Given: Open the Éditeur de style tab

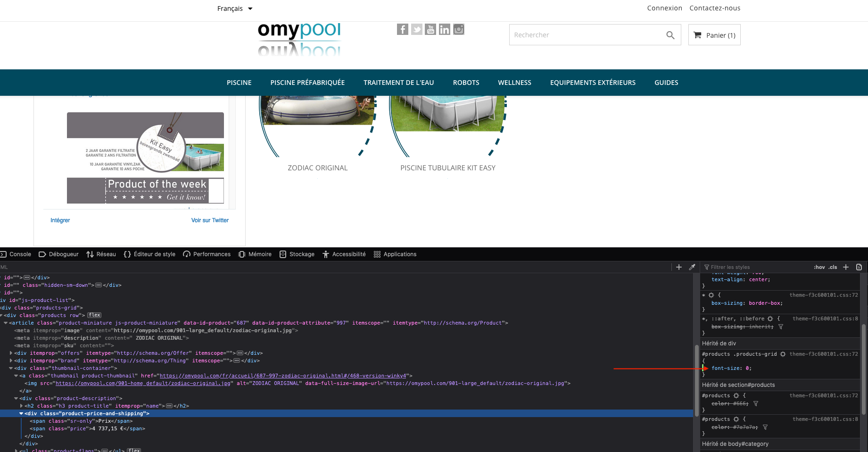Looking at the screenshot, I should 149,254.
